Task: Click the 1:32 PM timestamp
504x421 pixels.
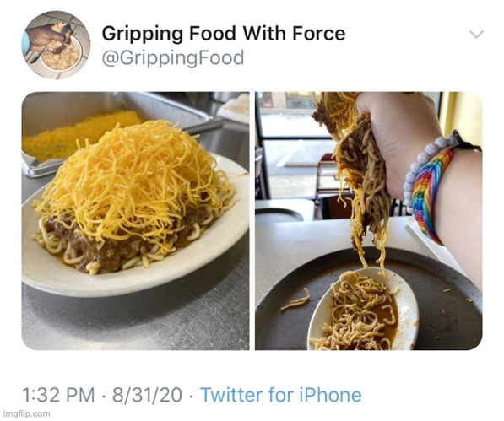Action: [58, 395]
